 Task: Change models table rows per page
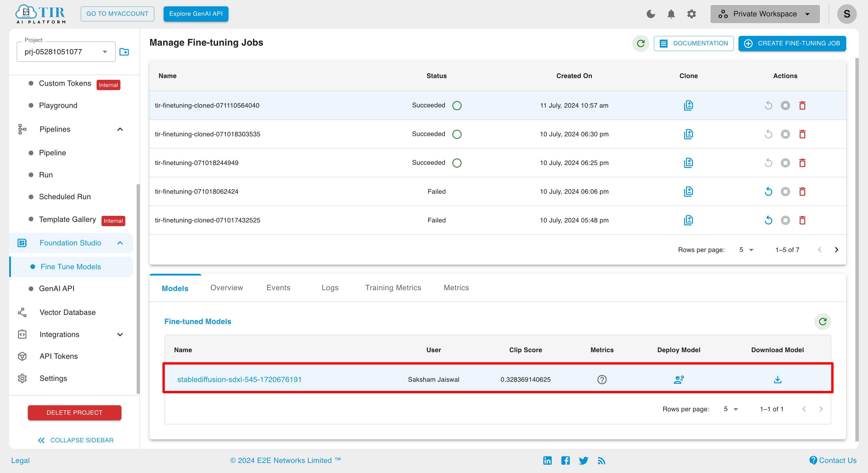[731, 409]
